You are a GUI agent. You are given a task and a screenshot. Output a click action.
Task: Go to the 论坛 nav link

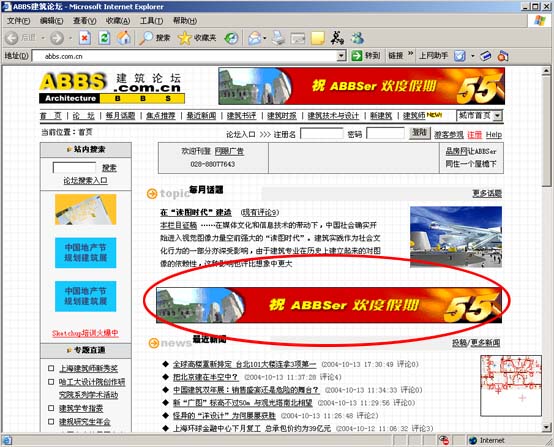[x=83, y=116]
